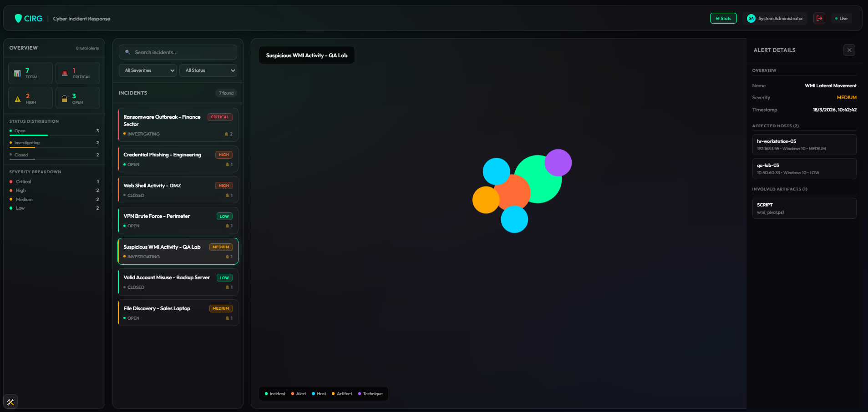Click the Open status distribution bar

28,135
